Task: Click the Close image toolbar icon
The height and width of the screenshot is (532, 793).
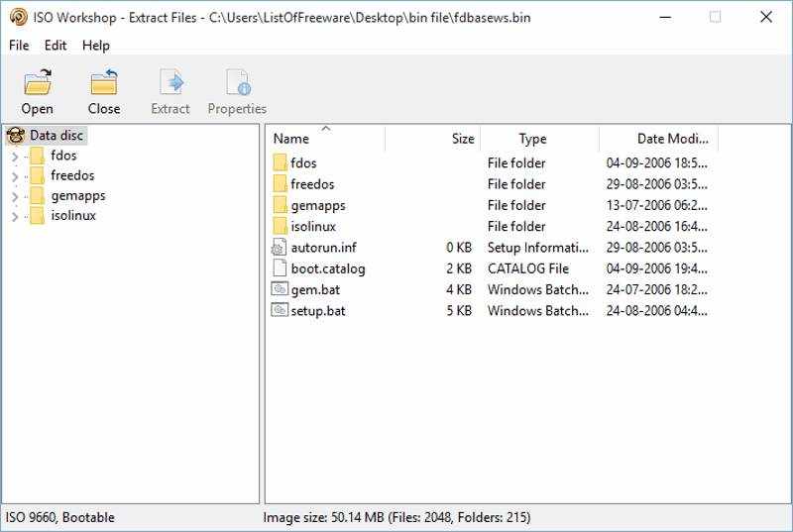Action: click(104, 82)
